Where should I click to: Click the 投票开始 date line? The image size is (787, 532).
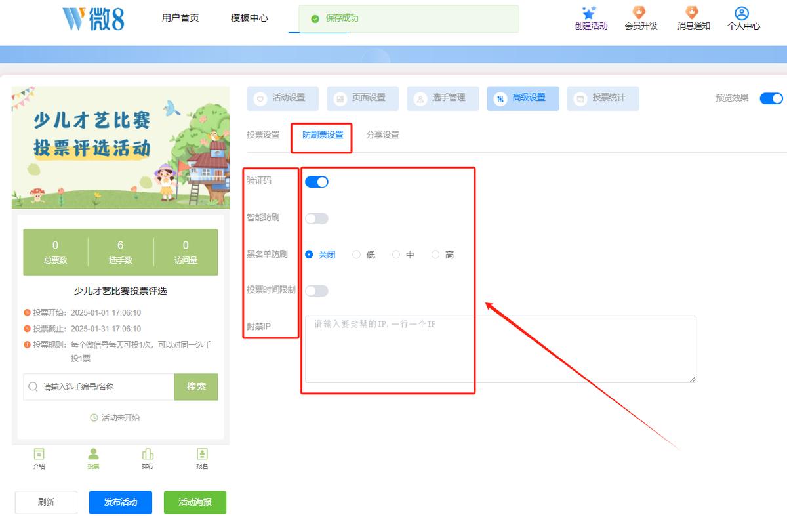83,313
